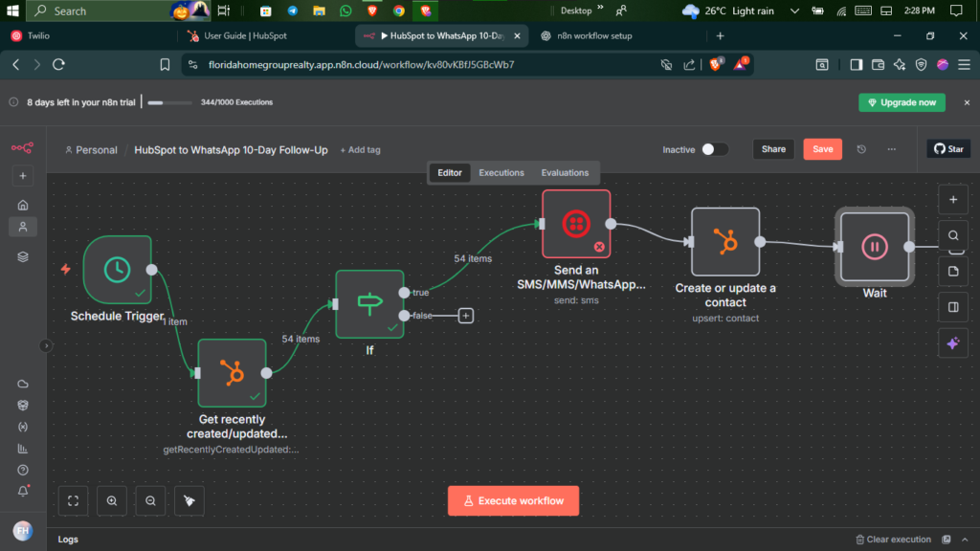Image resolution: width=980 pixels, height=551 pixels.
Task: Open the Wait pause node
Action: (875, 247)
